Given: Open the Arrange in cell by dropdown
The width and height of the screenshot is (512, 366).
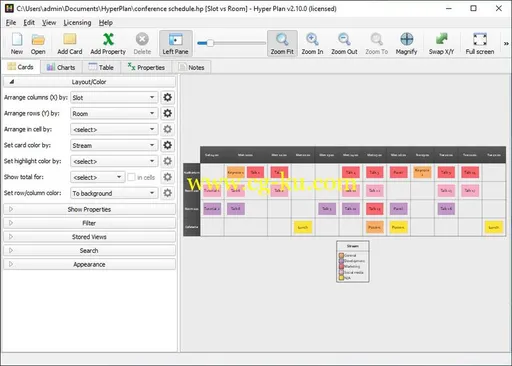Looking at the screenshot, I should point(114,129).
